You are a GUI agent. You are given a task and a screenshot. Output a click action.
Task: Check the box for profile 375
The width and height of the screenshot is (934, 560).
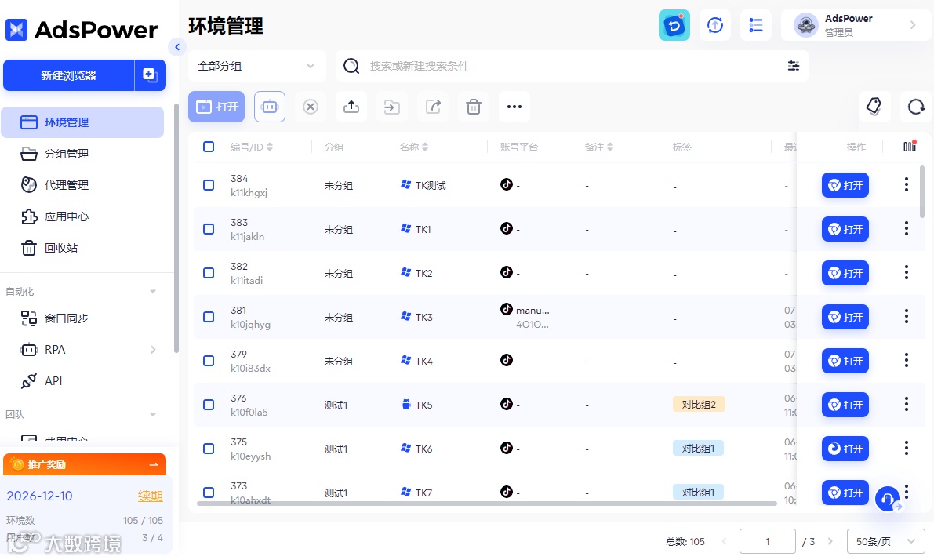pos(209,449)
